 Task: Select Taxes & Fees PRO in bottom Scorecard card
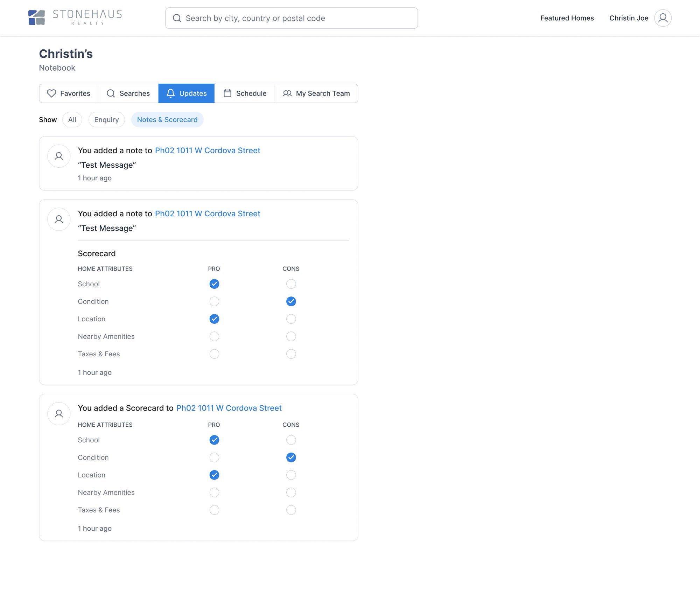click(x=214, y=510)
